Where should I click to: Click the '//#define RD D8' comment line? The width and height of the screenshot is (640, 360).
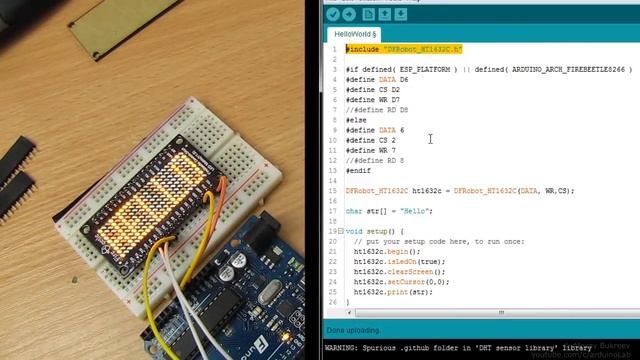[377, 110]
